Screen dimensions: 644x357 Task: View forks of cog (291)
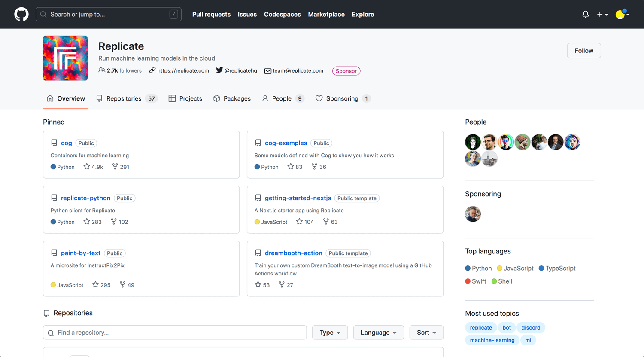click(121, 167)
